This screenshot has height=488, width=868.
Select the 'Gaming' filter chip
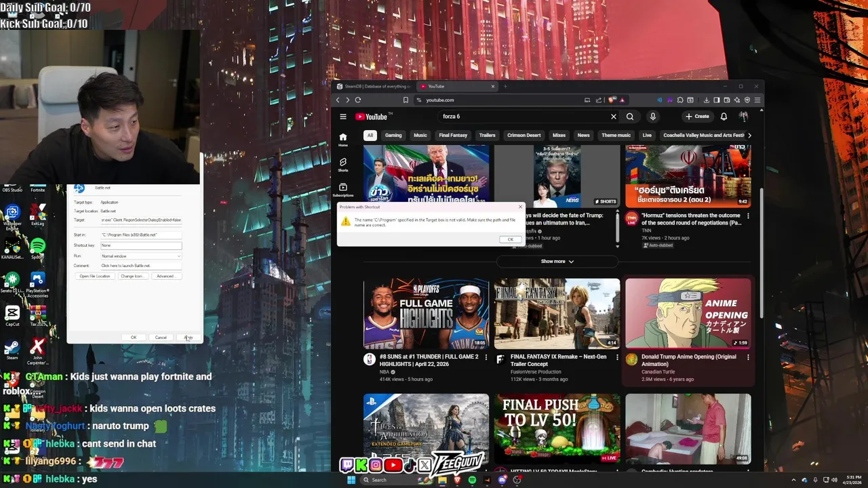[x=393, y=135]
